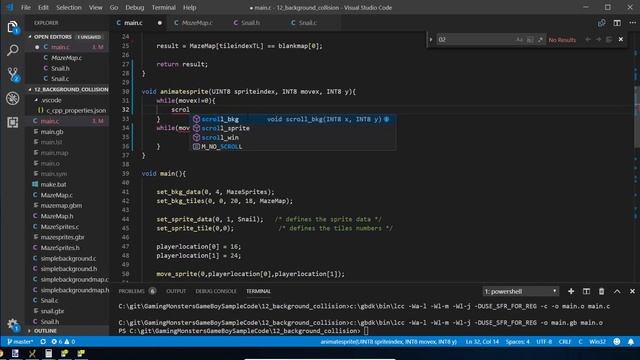Open the editor More Actions ellipsis
The height and width of the screenshot is (360, 640).
pyautogui.click(x=632, y=23)
